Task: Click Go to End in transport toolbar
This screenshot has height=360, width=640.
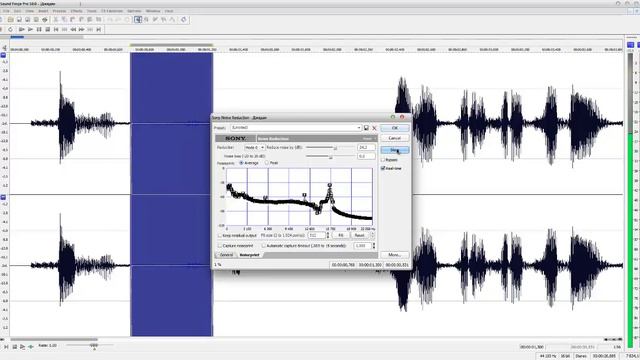Action: (99, 29)
